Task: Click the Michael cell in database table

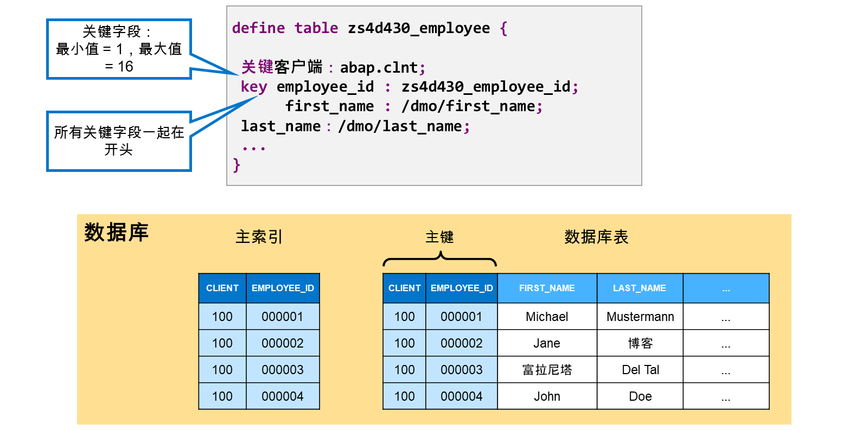Action: coord(547,317)
